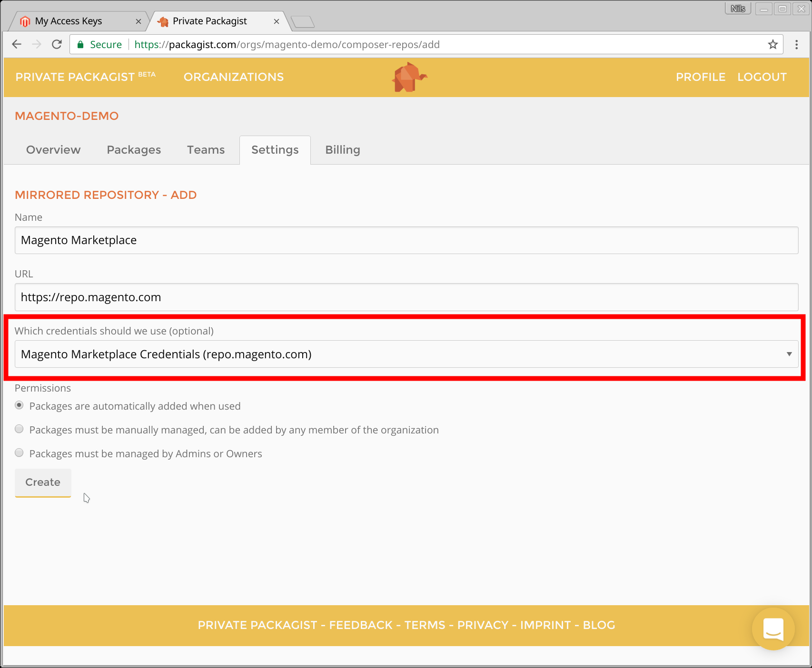Click the Packagist elephant logo

tap(409, 77)
